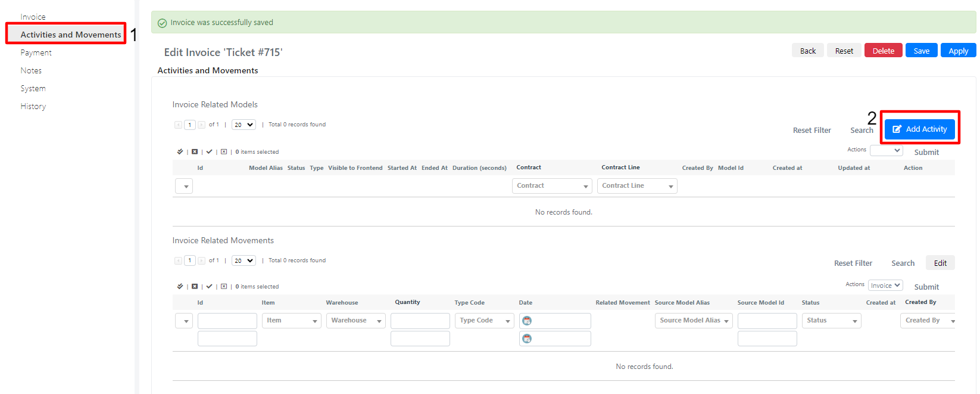Open History section in sidebar

[33, 106]
